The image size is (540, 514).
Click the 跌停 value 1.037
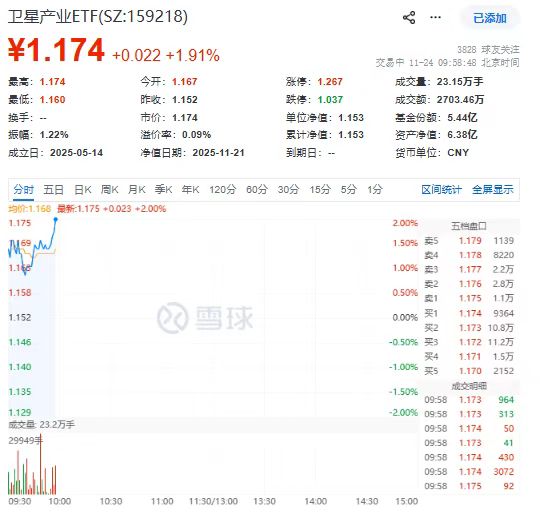click(330, 100)
